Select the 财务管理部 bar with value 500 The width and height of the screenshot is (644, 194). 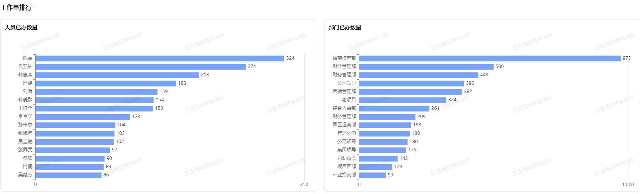point(426,66)
